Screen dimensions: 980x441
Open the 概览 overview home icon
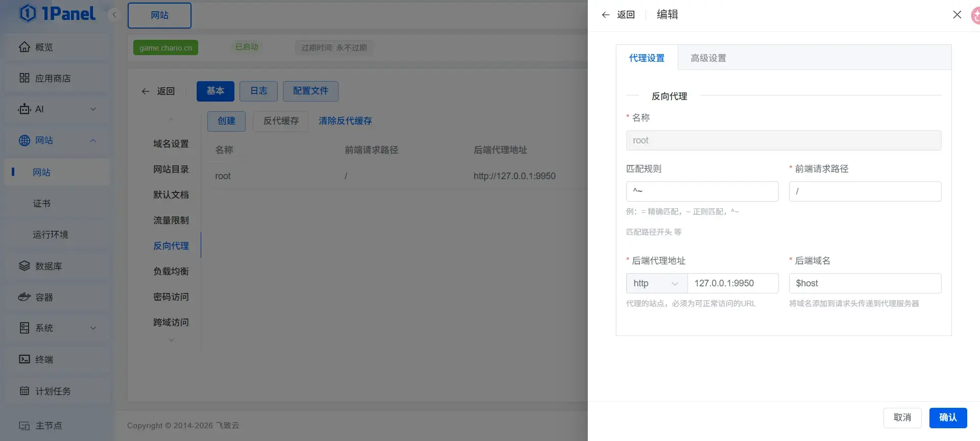[25, 47]
